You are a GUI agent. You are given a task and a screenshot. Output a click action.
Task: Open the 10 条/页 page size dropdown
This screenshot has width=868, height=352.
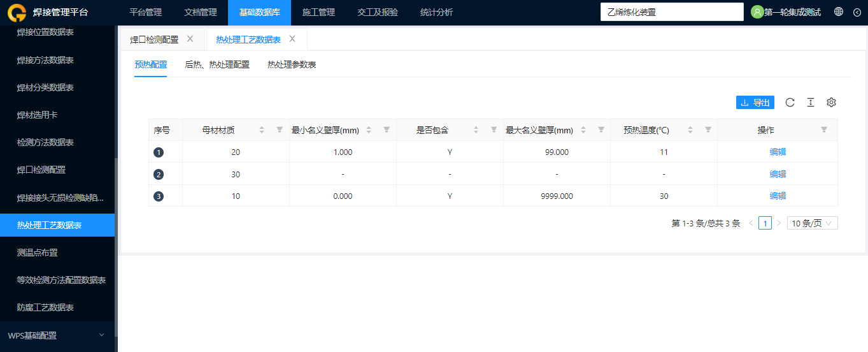tap(813, 223)
